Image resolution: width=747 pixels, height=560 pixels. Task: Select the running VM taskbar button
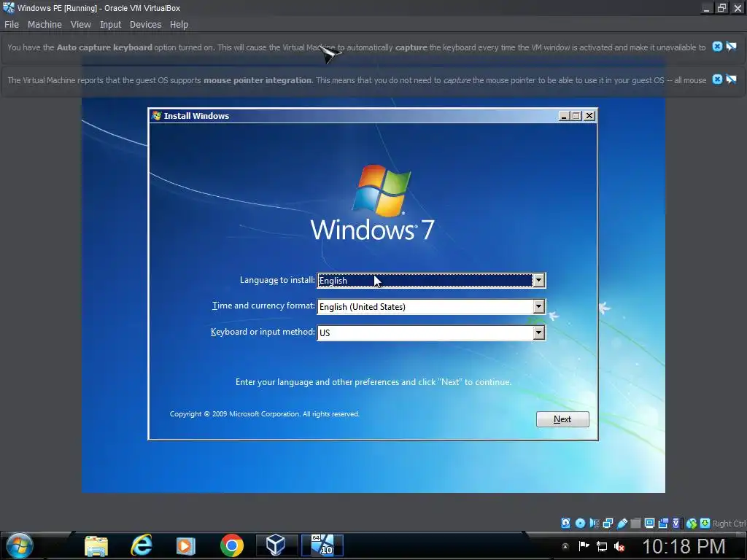click(322, 545)
